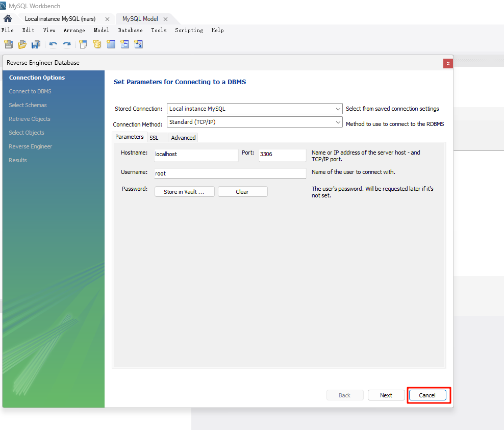Click the Store in Vault button
The image size is (504, 430).
184,192
